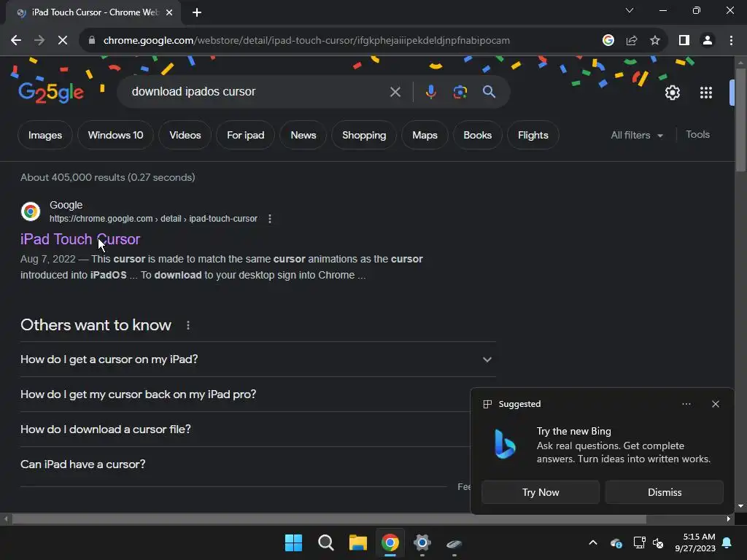Click the address bar URL
The width and height of the screenshot is (747, 560).
[x=306, y=41]
